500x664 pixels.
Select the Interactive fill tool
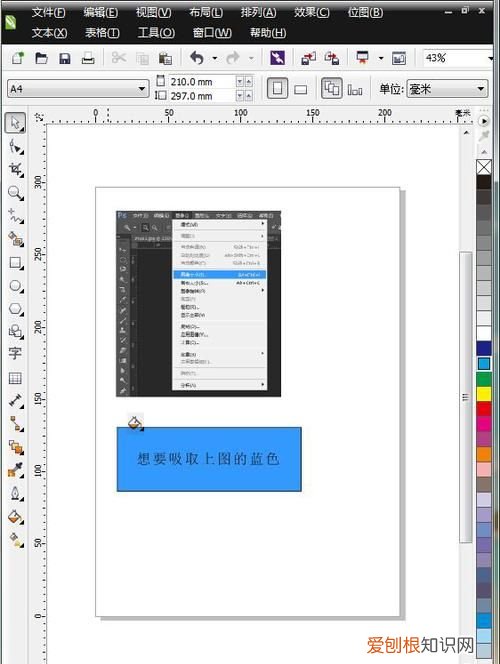point(16,539)
